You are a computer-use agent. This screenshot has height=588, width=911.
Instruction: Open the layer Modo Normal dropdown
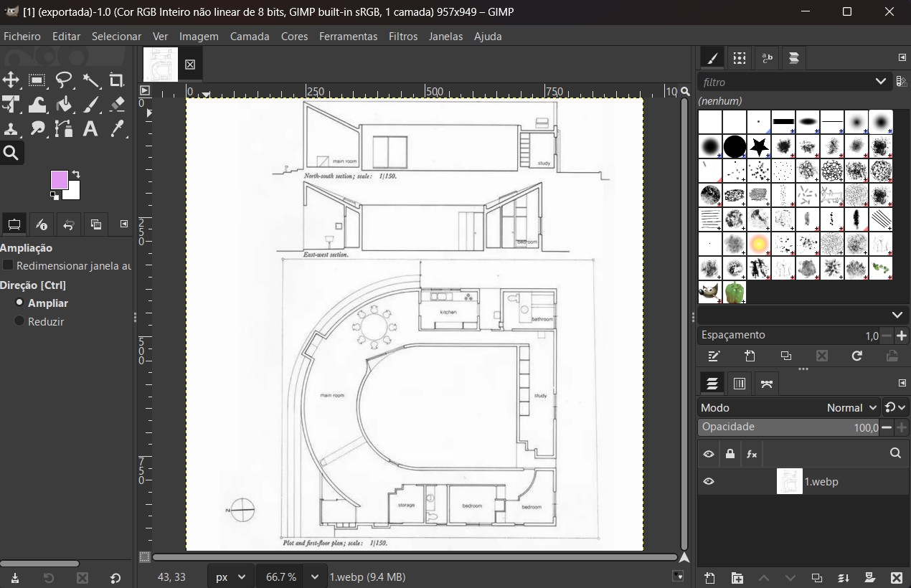(x=851, y=407)
